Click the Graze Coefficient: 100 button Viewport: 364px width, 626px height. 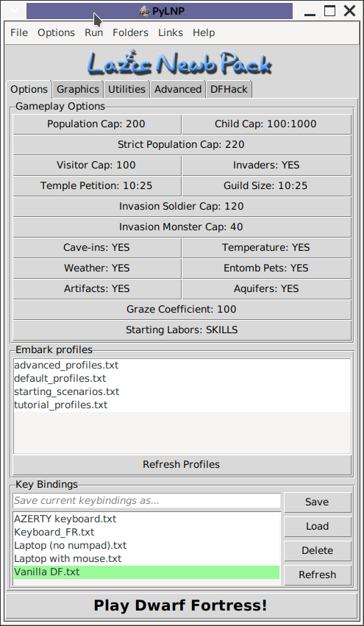point(182,310)
